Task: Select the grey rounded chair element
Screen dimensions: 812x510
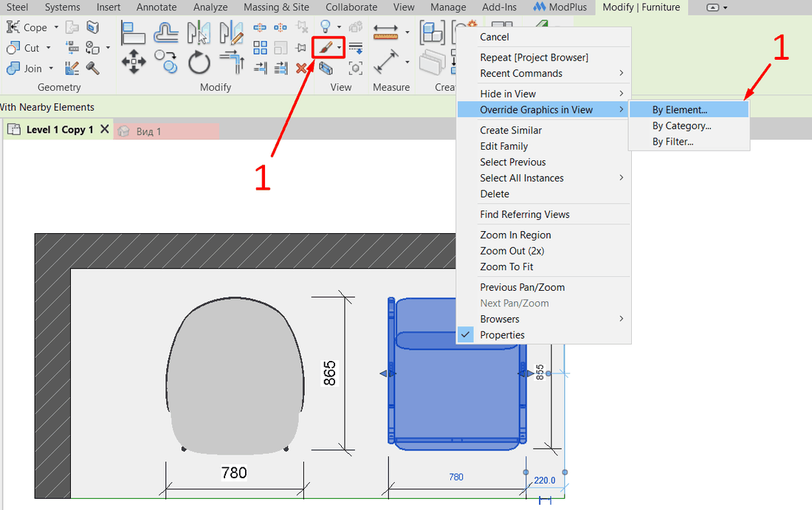Action: coord(235,376)
